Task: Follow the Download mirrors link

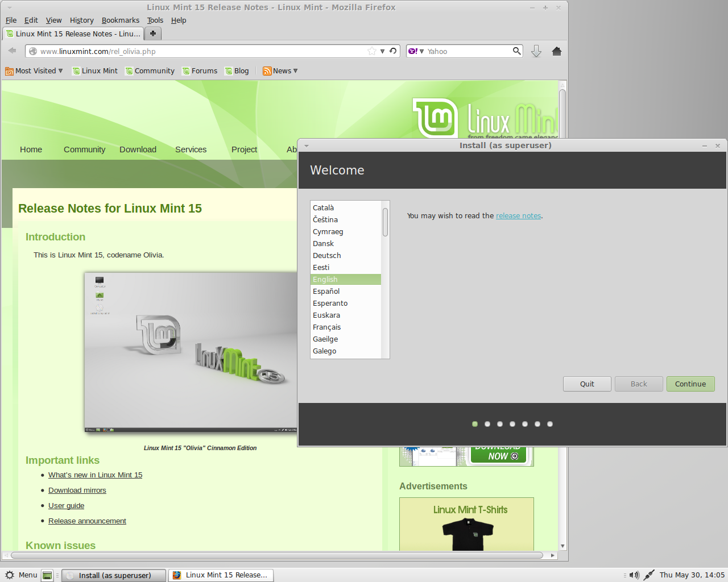Action: (x=77, y=490)
